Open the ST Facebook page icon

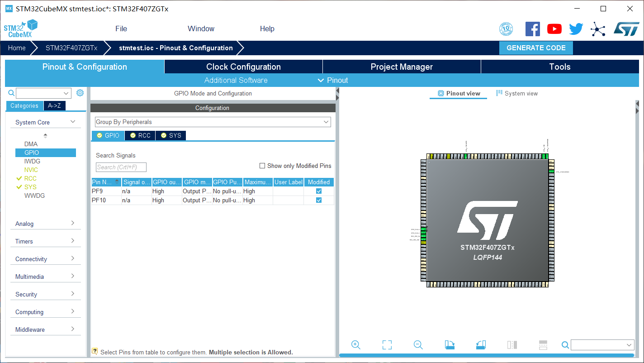click(x=533, y=29)
